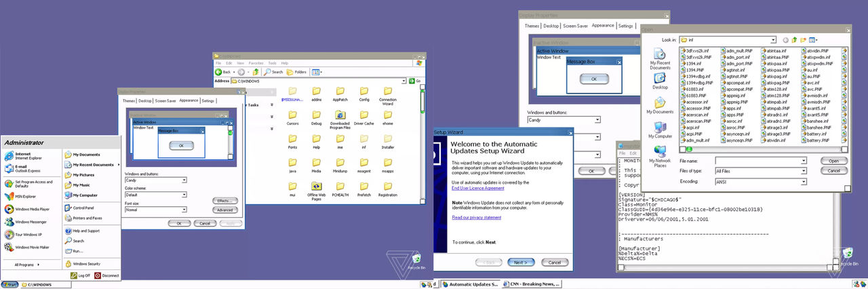Expand the Explorer Address bar dropdown arrow
The image size is (868, 289).
(404, 81)
